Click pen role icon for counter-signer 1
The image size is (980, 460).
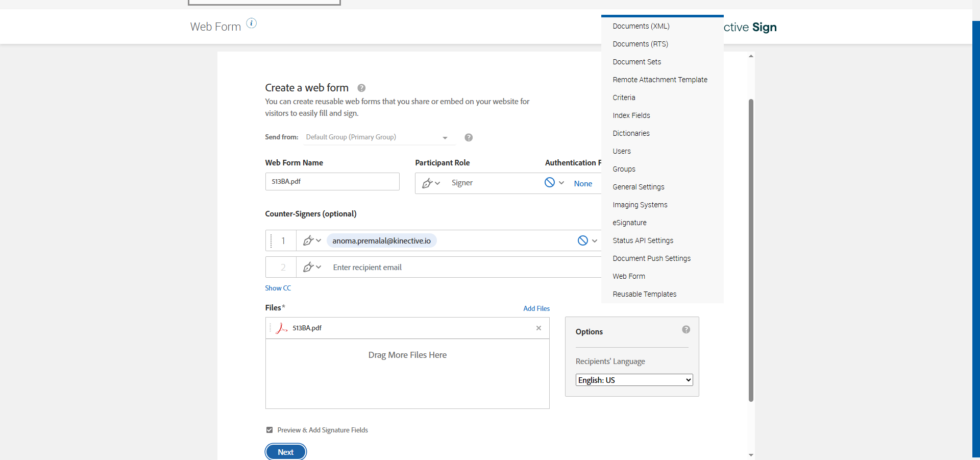pos(308,240)
